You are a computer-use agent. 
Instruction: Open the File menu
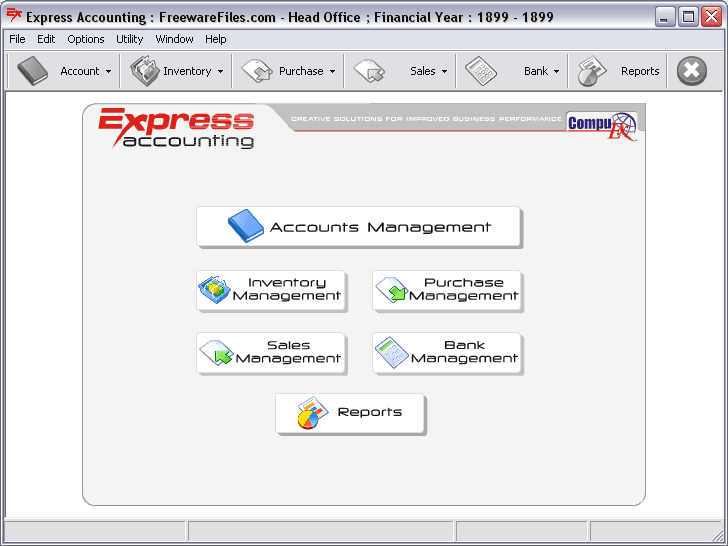(x=17, y=39)
